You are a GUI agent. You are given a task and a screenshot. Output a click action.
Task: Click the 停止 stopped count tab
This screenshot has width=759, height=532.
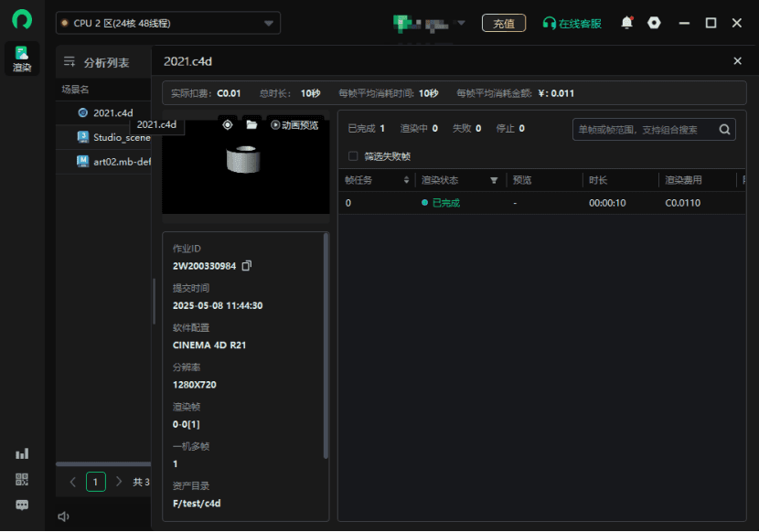510,128
